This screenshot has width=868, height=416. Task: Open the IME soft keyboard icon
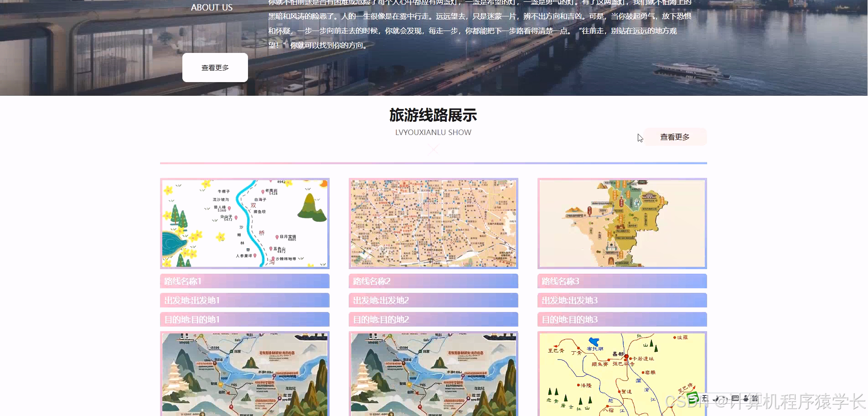(735, 398)
